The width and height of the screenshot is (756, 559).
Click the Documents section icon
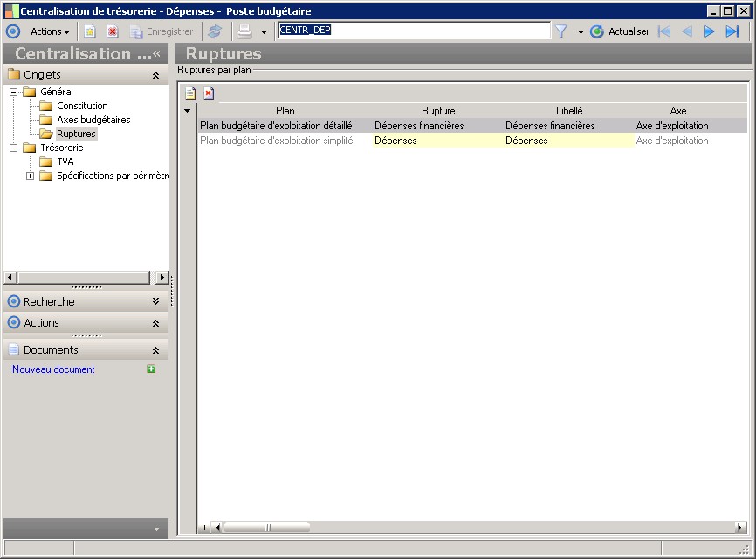14,349
